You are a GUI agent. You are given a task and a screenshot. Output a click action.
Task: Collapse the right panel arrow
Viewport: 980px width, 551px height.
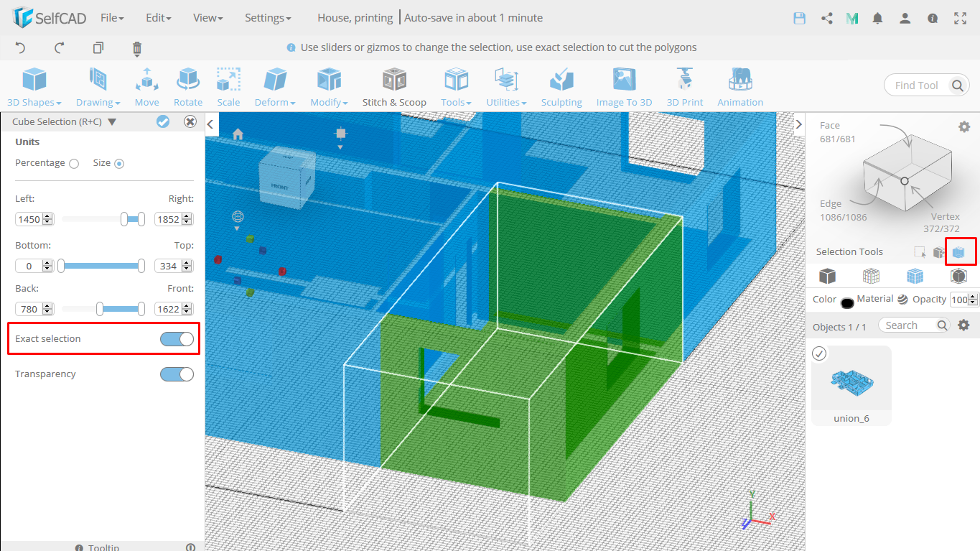pyautogui.click(x=799, y=124)
